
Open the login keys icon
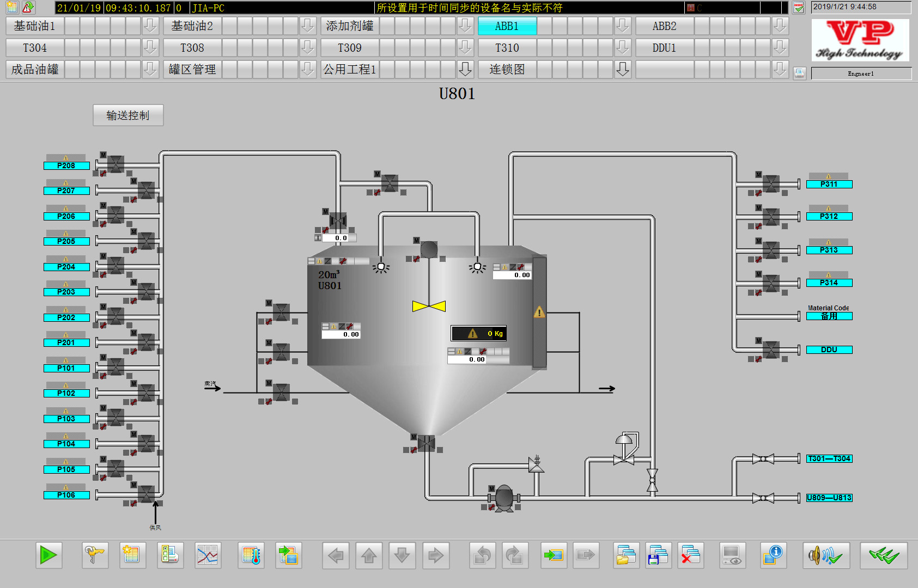pos(95,555)
